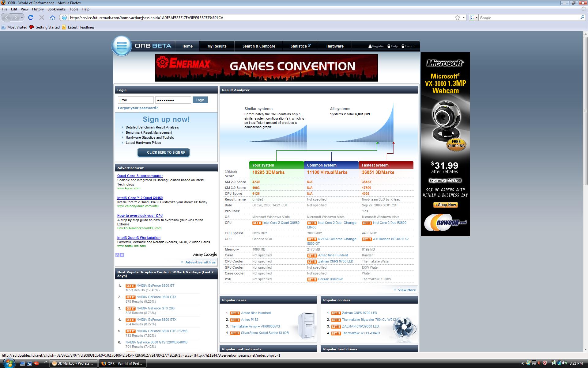This screenshot has height=368, width=588.
Task: Open the Latest Headlines feed folder
Action: (78, 27)
